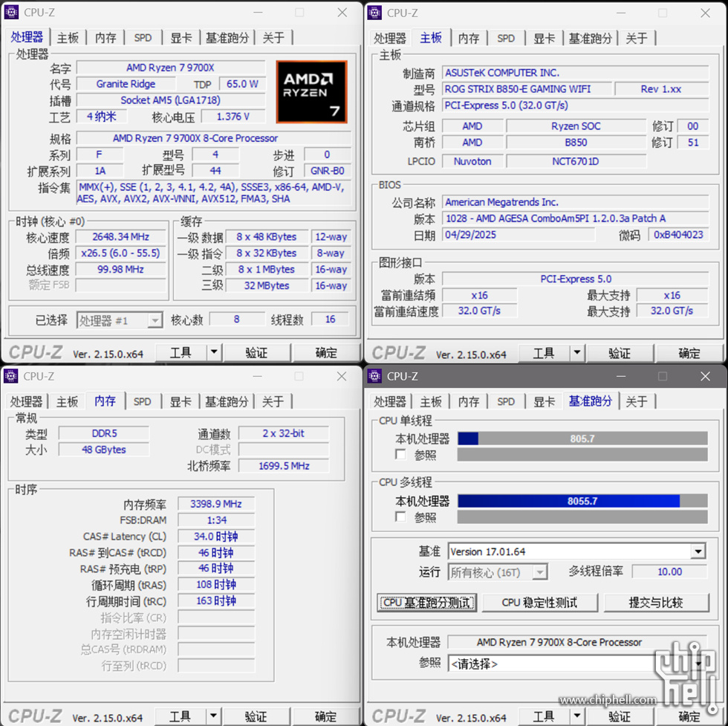Click the 核心速度 value 2648.34 MHz

click(x=120, y=237)
